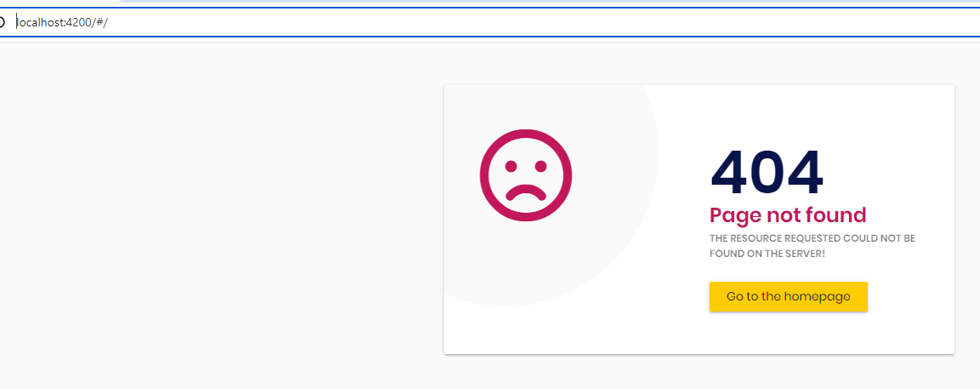The height and width of the screenshot is (389, 980).
Task: Focus the localhost:4200 address bar
Action: point(490,22)
